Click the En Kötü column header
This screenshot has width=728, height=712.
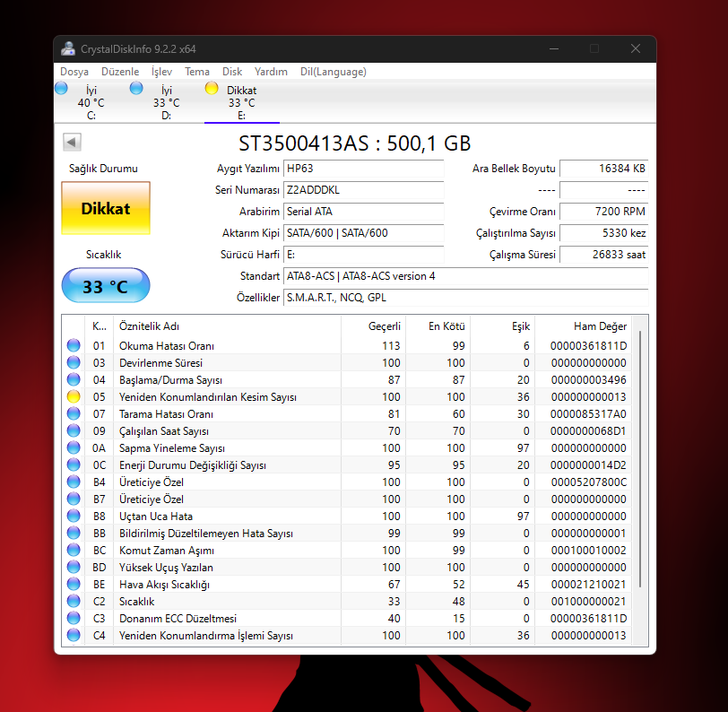click(x=438, y=326)
